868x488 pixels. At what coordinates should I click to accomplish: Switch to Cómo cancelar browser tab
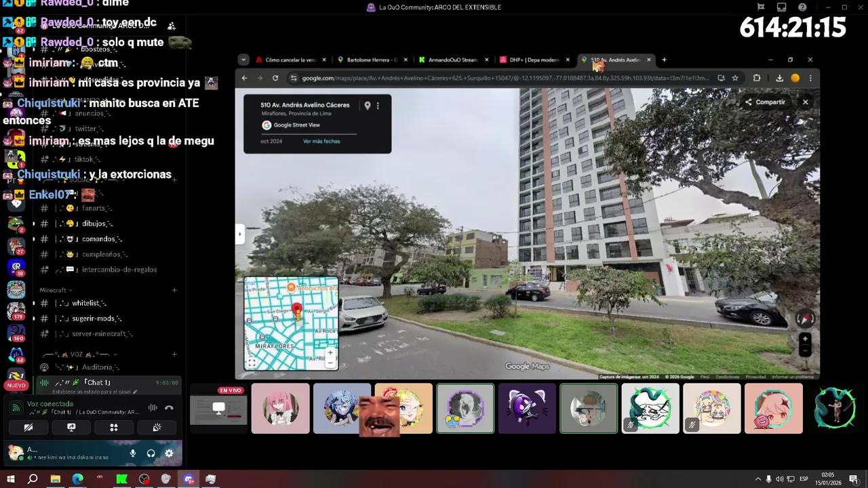292,60
